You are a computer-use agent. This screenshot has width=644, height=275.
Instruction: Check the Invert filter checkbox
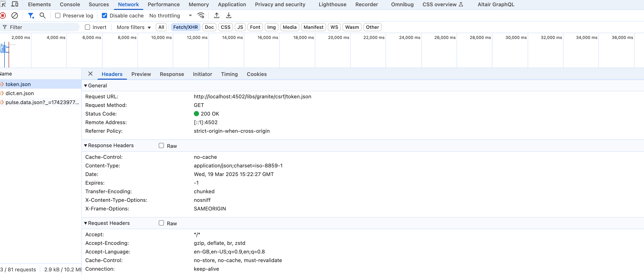[x=87, y=27]
